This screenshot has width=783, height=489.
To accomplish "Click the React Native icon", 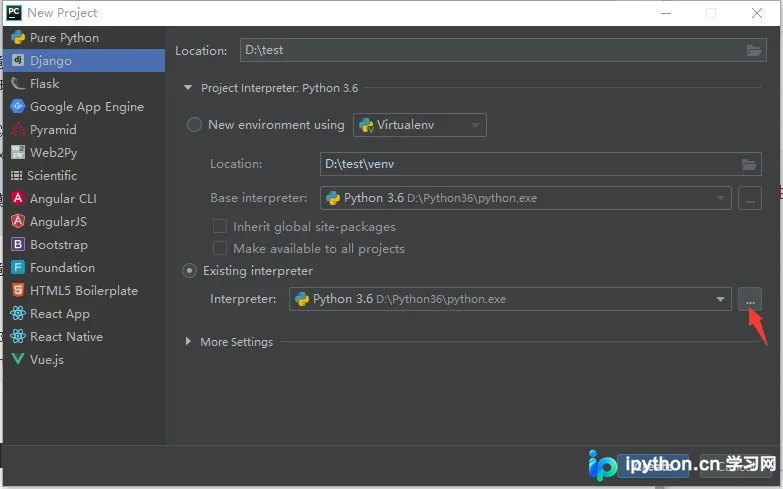I will 18,336.
